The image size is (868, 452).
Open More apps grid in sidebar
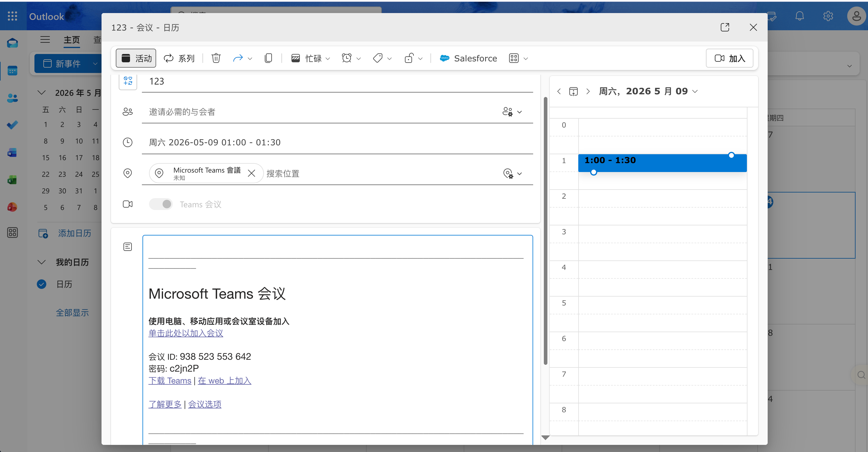tap(12, 233)
